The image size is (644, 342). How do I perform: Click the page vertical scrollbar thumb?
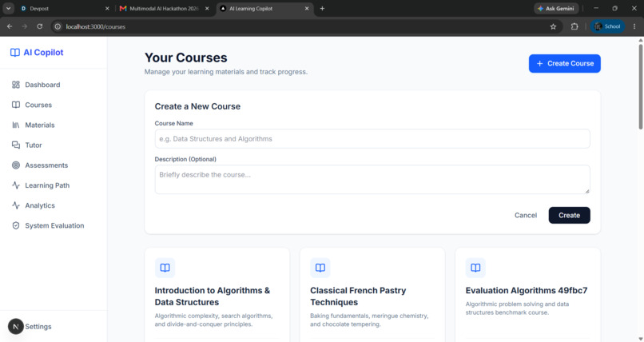[x=640, y=86]
